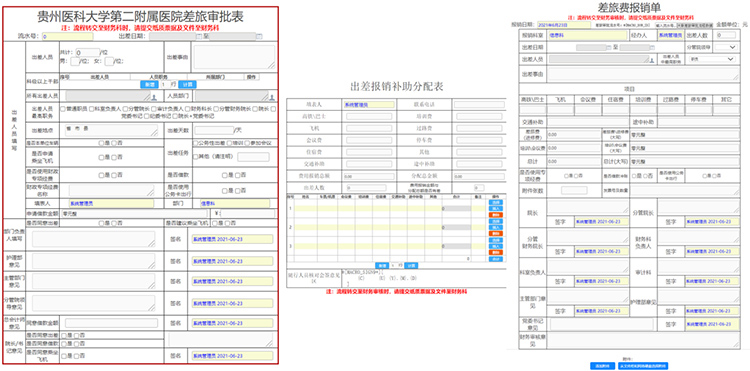This screenshot has height=371, width=750.
Task: Click 报销日期 field in 报销单
Action: (563, 25)
